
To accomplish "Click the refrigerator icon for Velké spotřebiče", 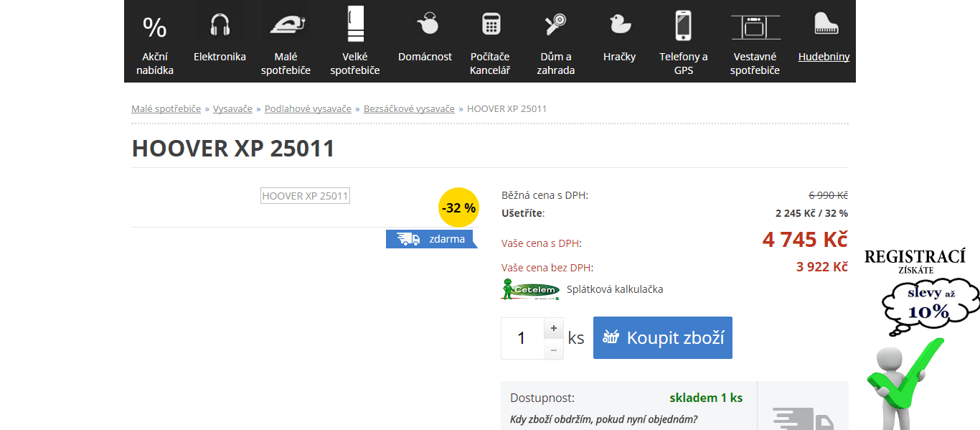I will [x=355, y=24].
